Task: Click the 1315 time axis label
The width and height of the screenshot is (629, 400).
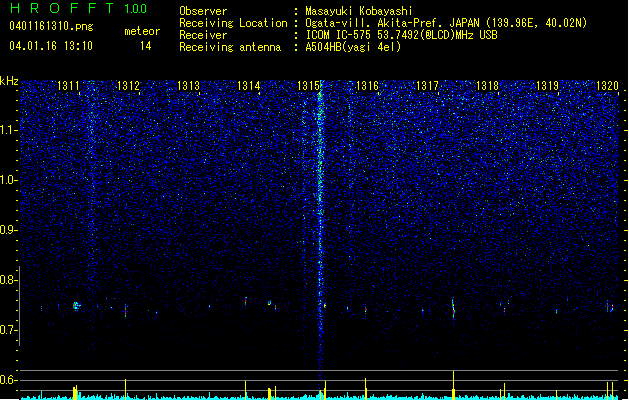Action: tap(308, 86)
